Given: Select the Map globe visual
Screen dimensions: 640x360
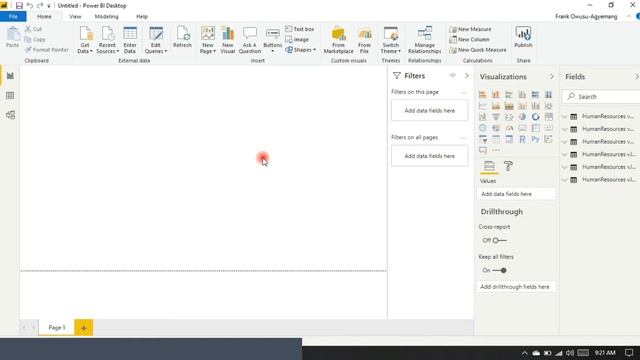Looking at the screenshot, I should point(482,128).
